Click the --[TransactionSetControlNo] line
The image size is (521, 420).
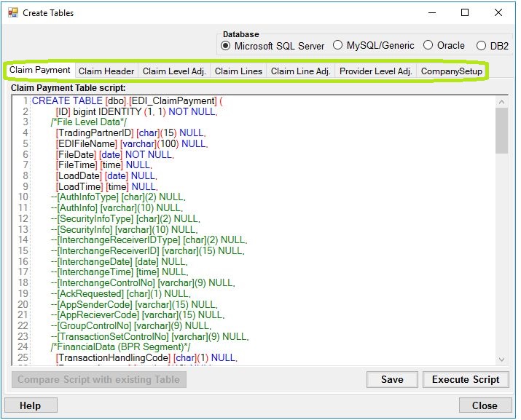(149, 337)
